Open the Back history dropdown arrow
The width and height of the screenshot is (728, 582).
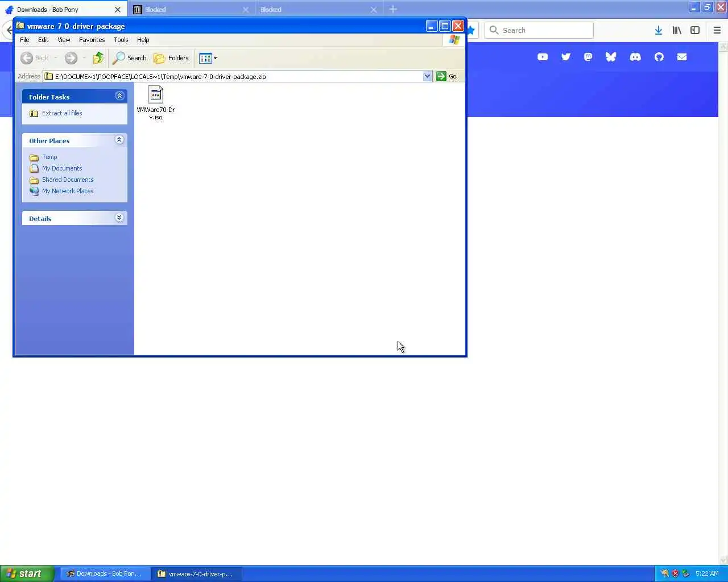point(55,58)
